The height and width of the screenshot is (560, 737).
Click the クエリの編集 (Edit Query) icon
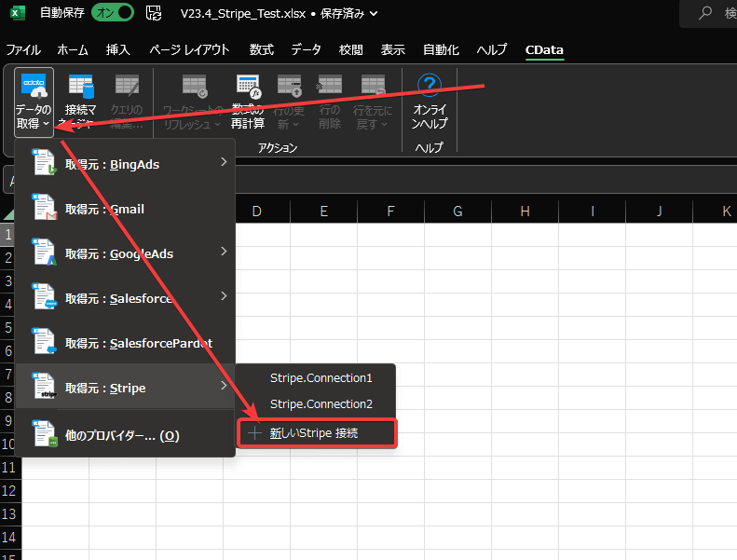point(127,87)
